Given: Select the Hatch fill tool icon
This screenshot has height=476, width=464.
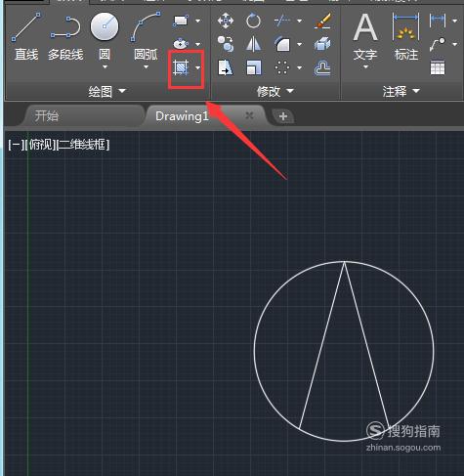Looking at the screenshot, I should coord(181,67).
